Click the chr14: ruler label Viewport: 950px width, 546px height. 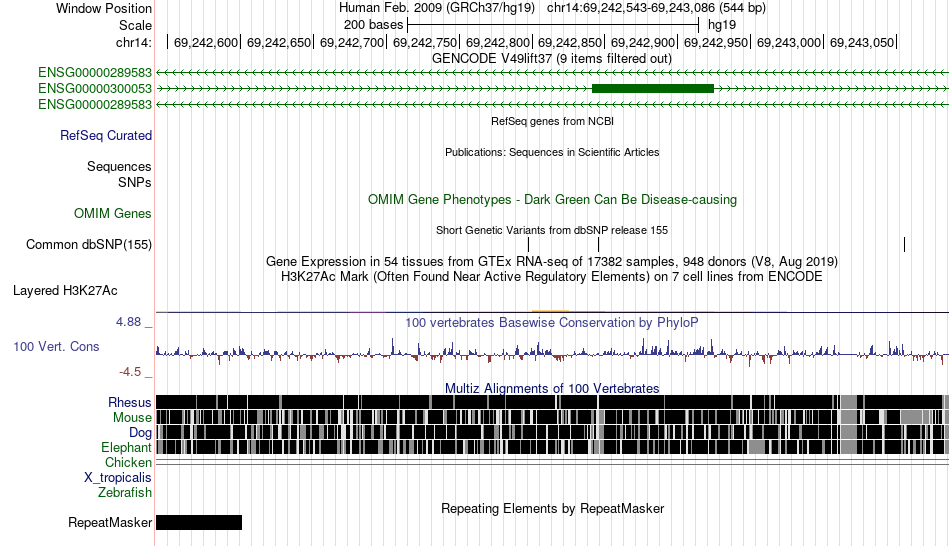(134, 42)
